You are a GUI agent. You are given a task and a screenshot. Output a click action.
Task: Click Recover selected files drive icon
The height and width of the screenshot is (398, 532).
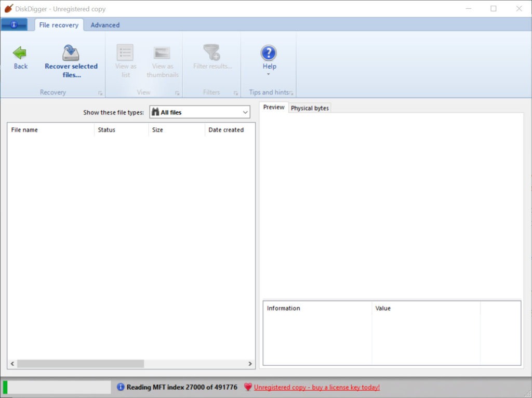pyautogui.click(x=71, y=52)
